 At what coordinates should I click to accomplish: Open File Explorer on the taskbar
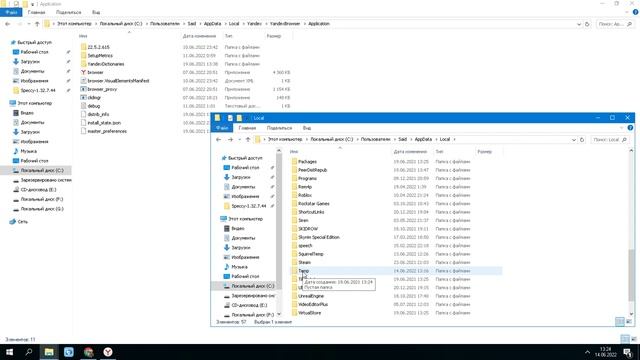tap(49, 352)
